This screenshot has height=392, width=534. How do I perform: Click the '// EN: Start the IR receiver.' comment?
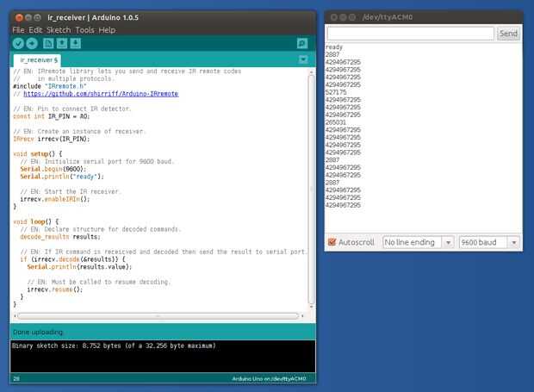click(x=71, y=191)
